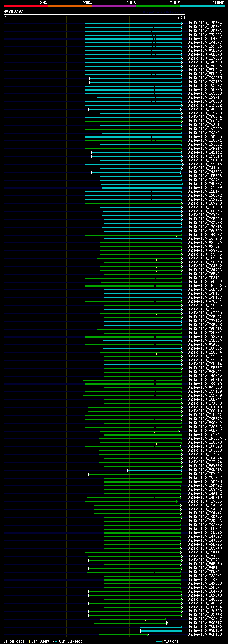Click UniRef100_A7QN18 label
228x644 pixels.
click(x=204, y=227)
